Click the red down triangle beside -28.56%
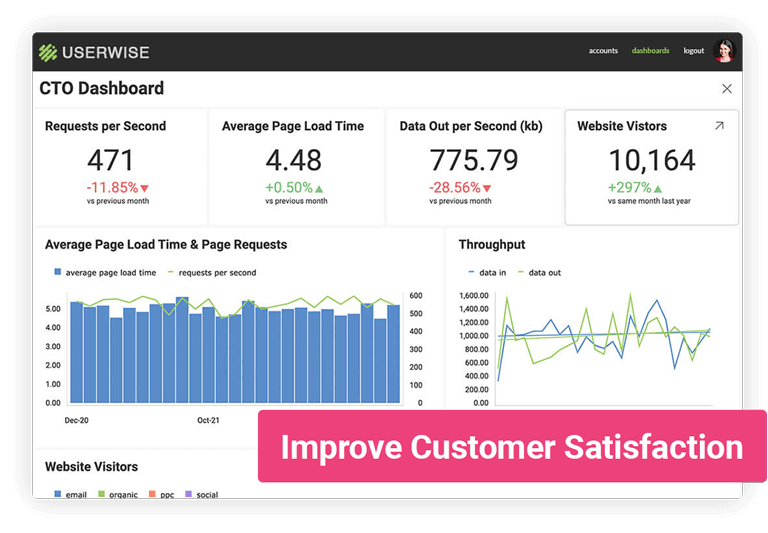Image resolution: width=768 pixels, height=533 pixels. point(487,188)
